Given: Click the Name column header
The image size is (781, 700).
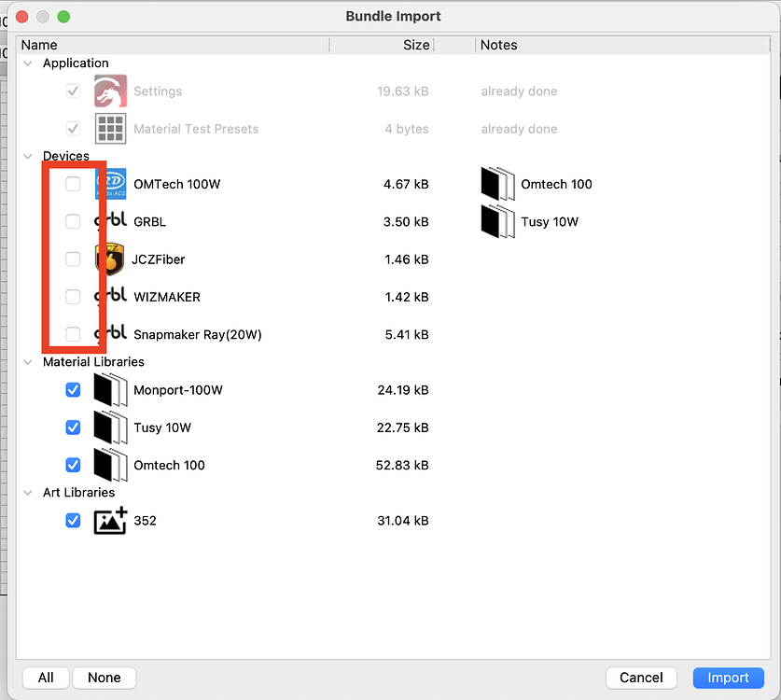Looking at the screenshot, I should [x=173, y=45].
